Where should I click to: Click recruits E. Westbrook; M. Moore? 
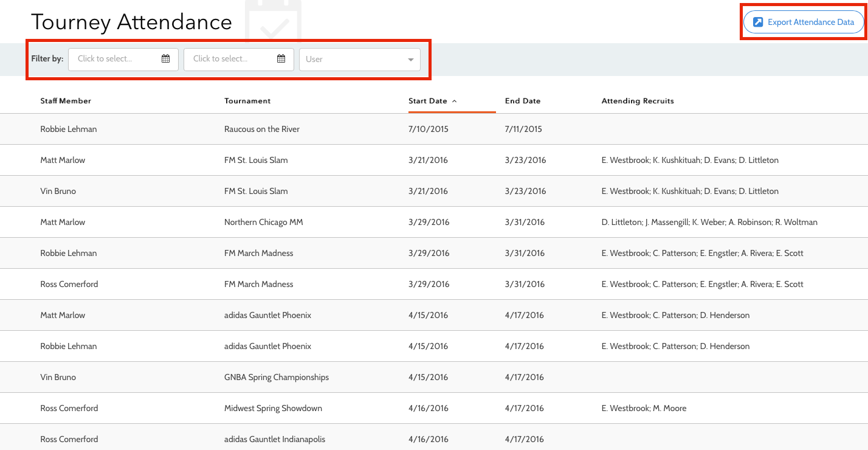644,408
